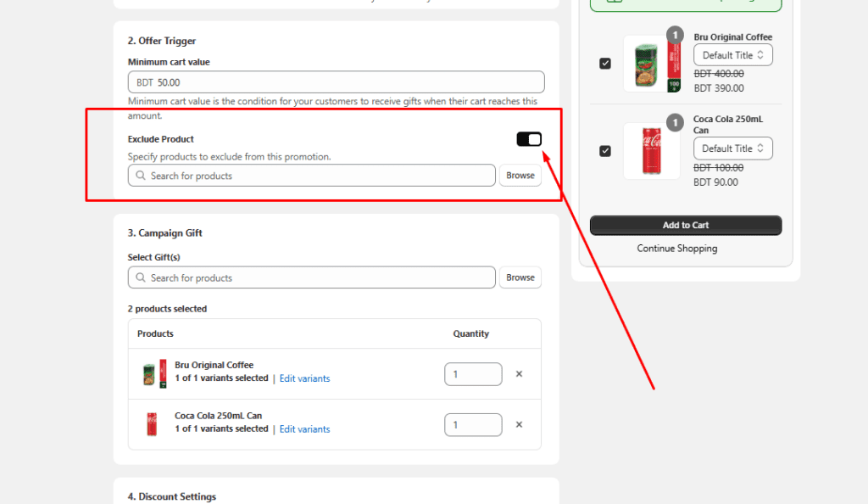
Task: Edit variants for Bru Original Coffee
Action: [x=304, y=378]
